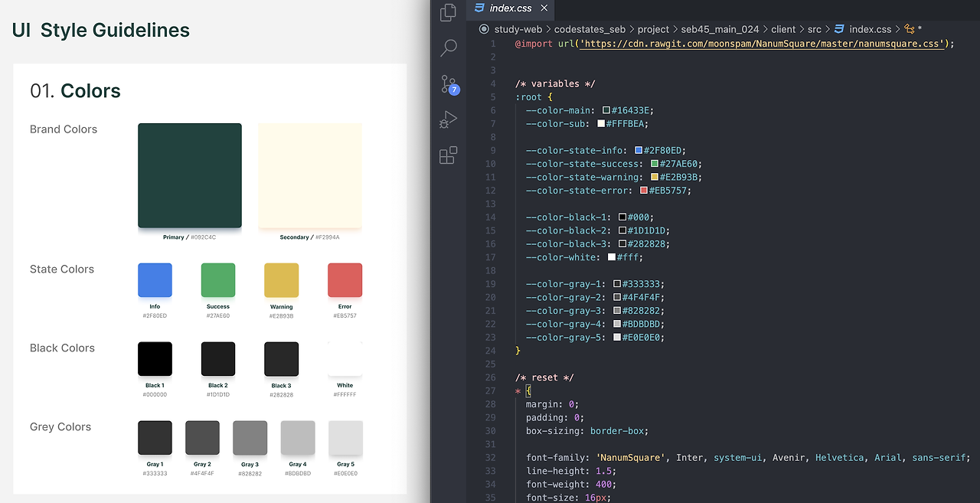
Task: Click the --color-black-2 #1D1D1D swatch
Action: (622, 230)
